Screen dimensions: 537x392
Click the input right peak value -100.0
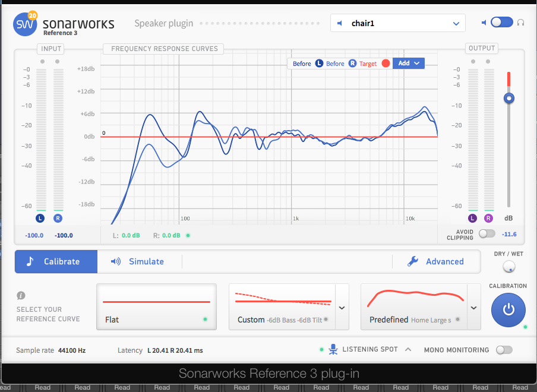64,236
